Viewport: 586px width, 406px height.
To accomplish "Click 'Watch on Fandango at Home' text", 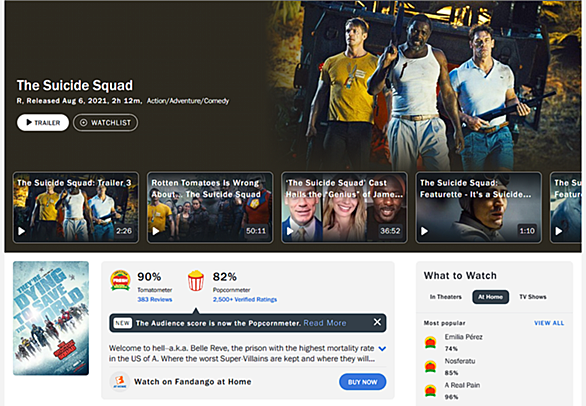I will pos(192,382).
